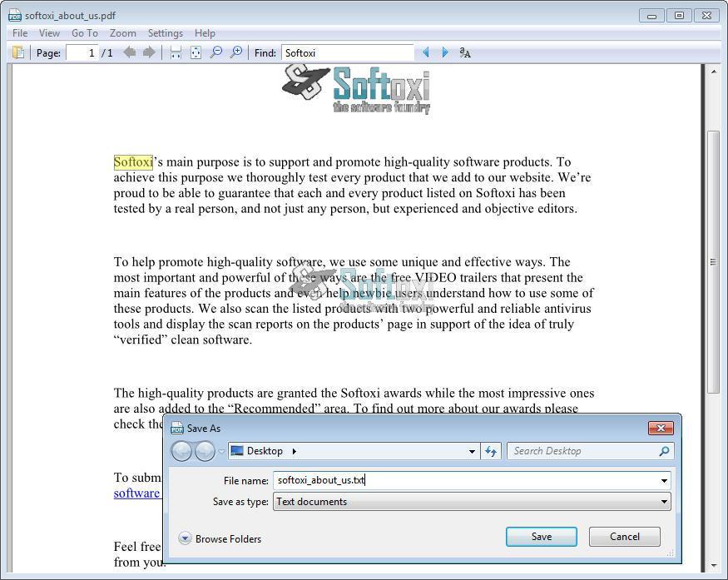The image size is (728, 580).
Task: Expand the File name history dropdown
Action: click(x=665, y=481)
